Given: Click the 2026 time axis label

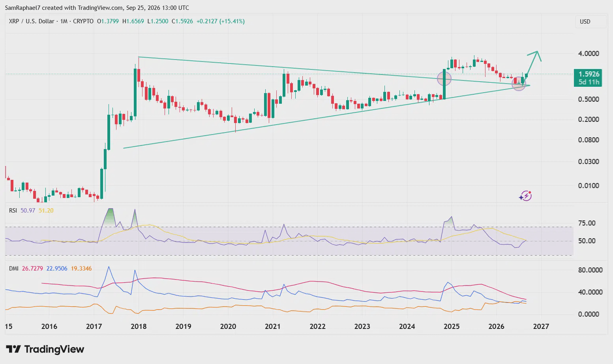Looking at the screenshot, I should click(x=496, y=327).
